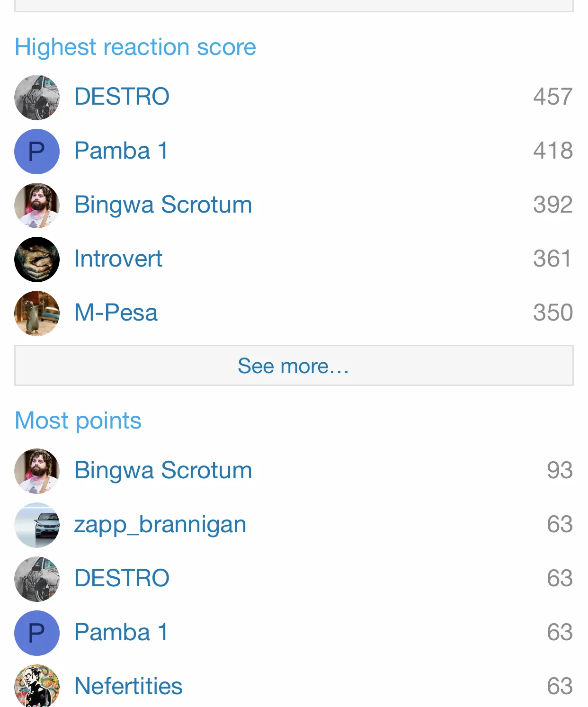Open the Most points heading link
The image size is (588, 707).
click(x=78, y=421)
